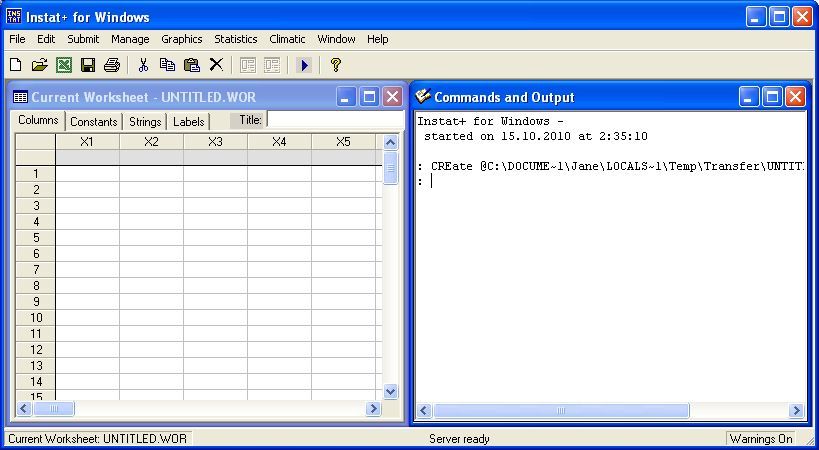Click the Delete X toolbar icon

(x=216, y=65)
